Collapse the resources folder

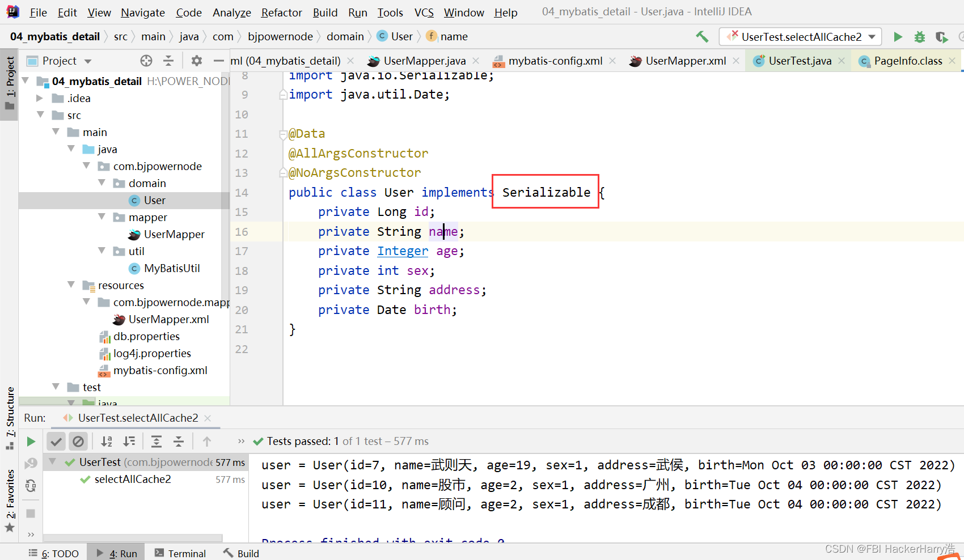pos(71,285)
